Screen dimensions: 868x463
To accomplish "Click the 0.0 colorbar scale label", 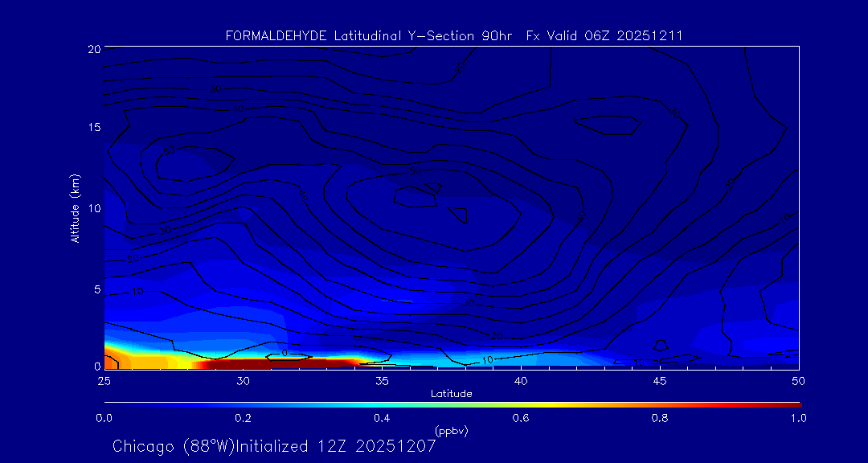I will (x=104, y=418).
